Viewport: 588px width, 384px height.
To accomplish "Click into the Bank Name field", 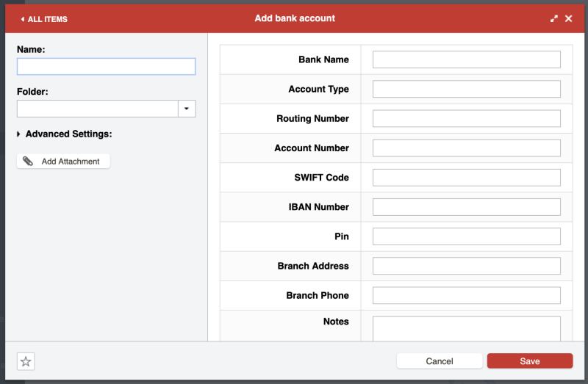I will click(x=466, y=59).
